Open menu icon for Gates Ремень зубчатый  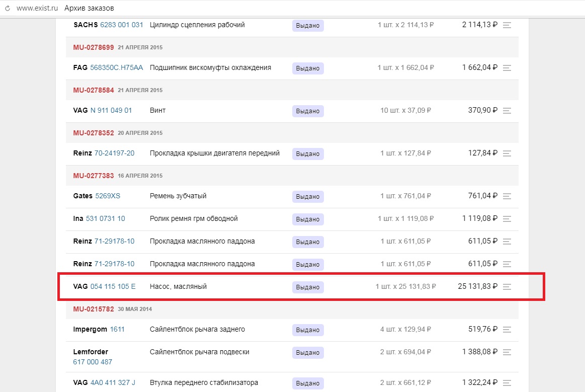coord(507,196)
